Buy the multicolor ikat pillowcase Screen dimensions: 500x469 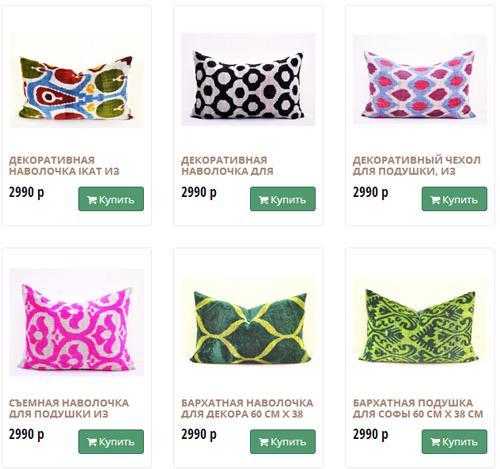111,199
